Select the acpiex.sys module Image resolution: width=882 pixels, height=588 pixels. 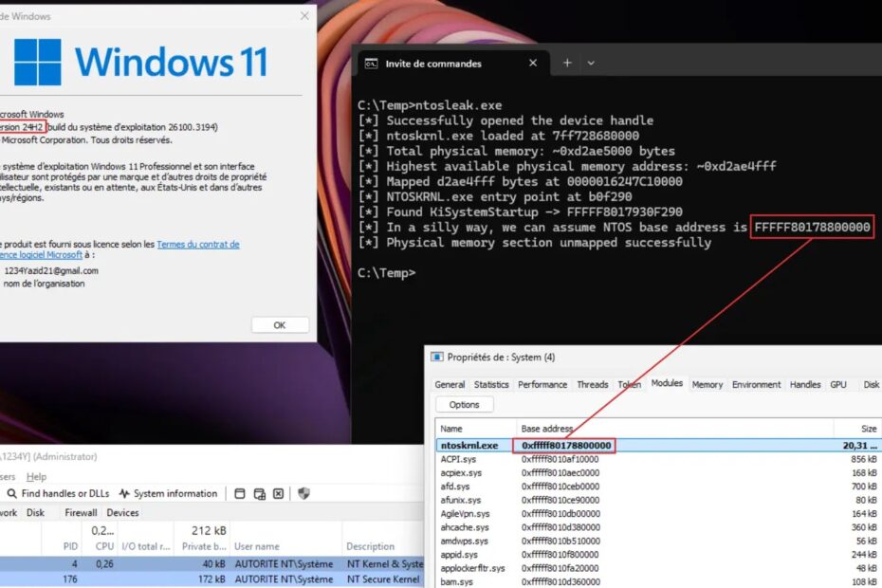(659, 472)
